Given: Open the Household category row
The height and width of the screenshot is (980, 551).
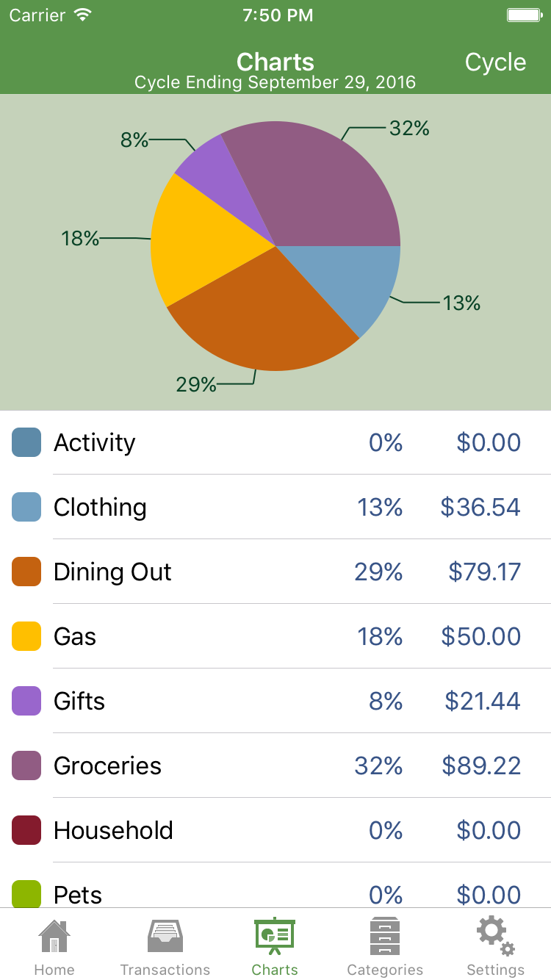Looking at the screenshot, I should coord(275,830).
